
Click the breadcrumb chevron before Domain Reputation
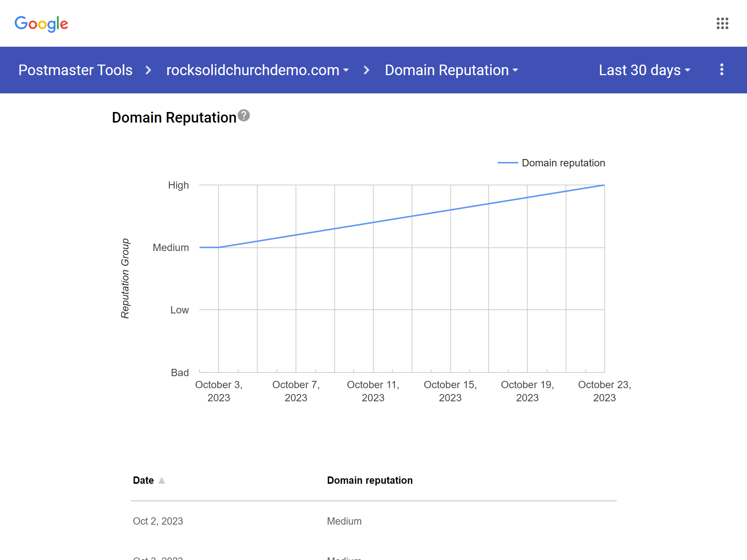pyautogui.click(x=366, y=70)
